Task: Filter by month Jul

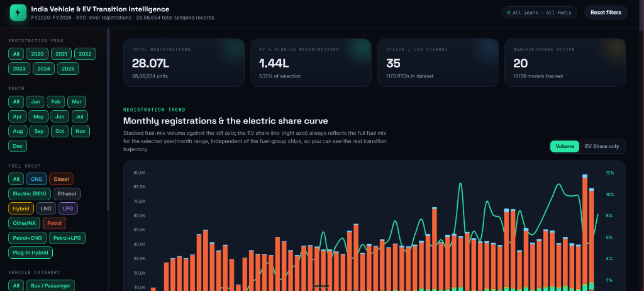Action: pos(80,117)
